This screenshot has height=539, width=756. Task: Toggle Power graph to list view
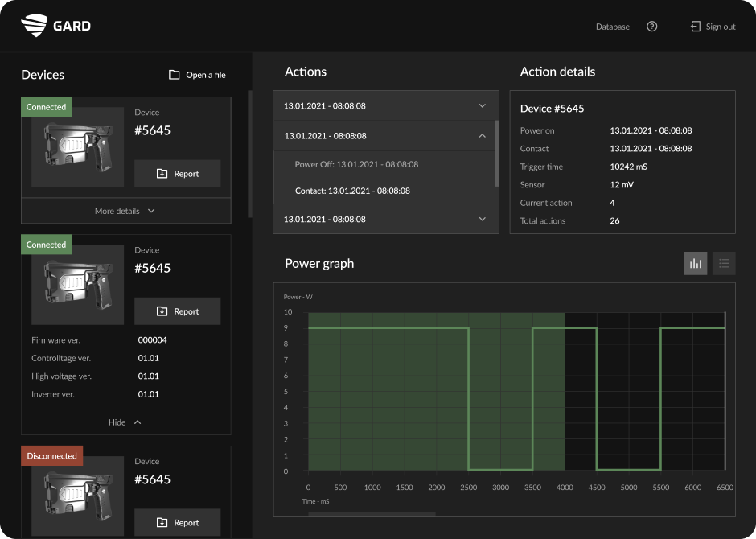(723, 263)
